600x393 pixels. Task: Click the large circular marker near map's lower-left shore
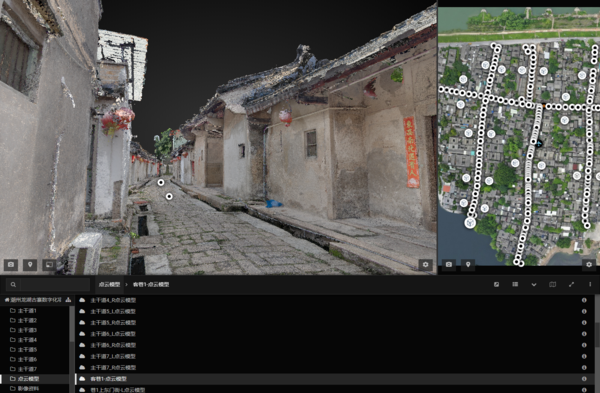(470, 222)
